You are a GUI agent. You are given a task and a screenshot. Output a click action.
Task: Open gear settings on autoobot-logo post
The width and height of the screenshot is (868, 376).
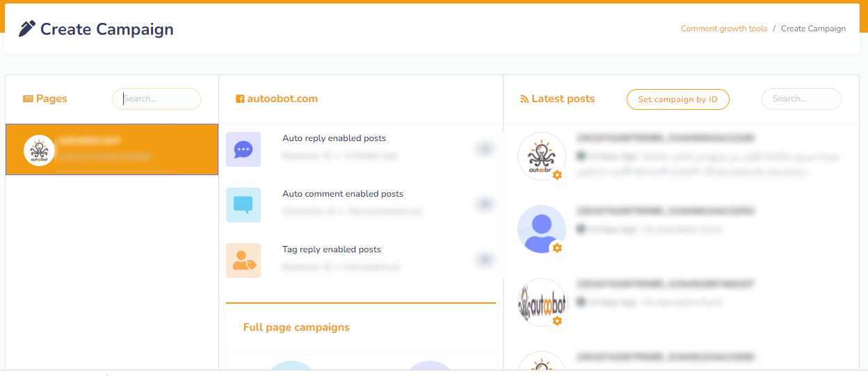(x=557, y=321)
